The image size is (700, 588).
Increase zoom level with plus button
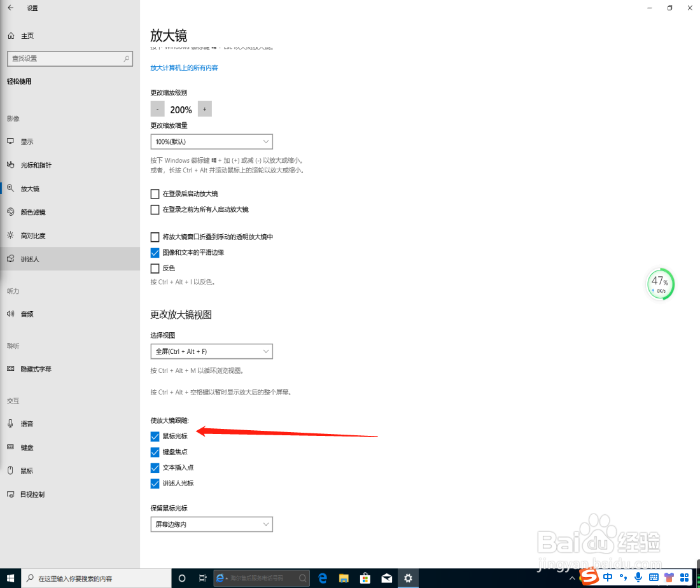point(204,109)
